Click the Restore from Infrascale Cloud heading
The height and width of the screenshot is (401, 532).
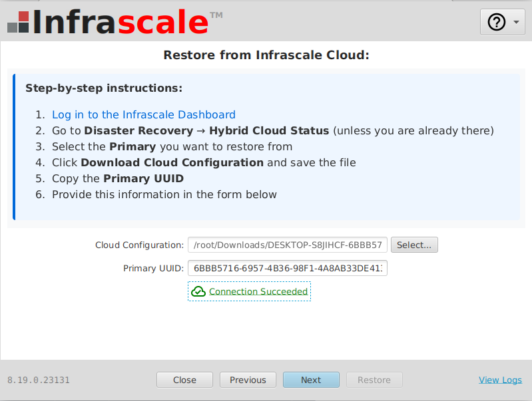coord(266,55)
